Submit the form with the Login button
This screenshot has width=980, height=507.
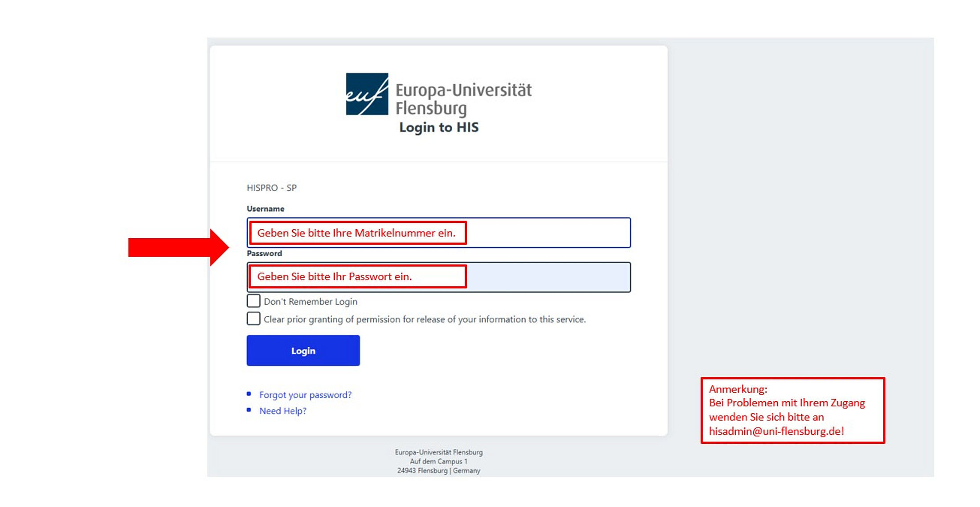coord(303,351)
